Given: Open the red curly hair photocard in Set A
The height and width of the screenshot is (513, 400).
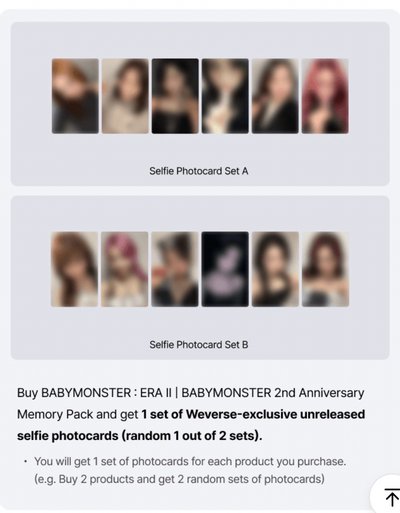Looking at the screenshot, I should (x=325, y=96).
